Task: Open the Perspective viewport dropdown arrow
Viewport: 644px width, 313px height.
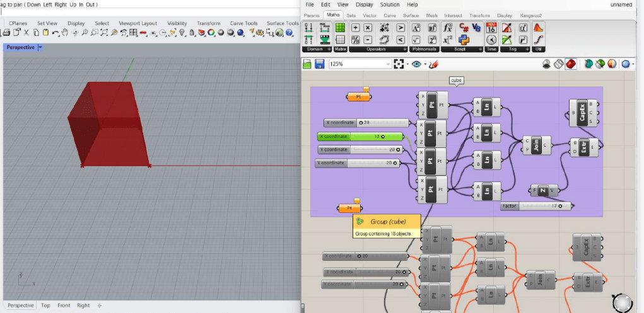Action: point(40,47)
